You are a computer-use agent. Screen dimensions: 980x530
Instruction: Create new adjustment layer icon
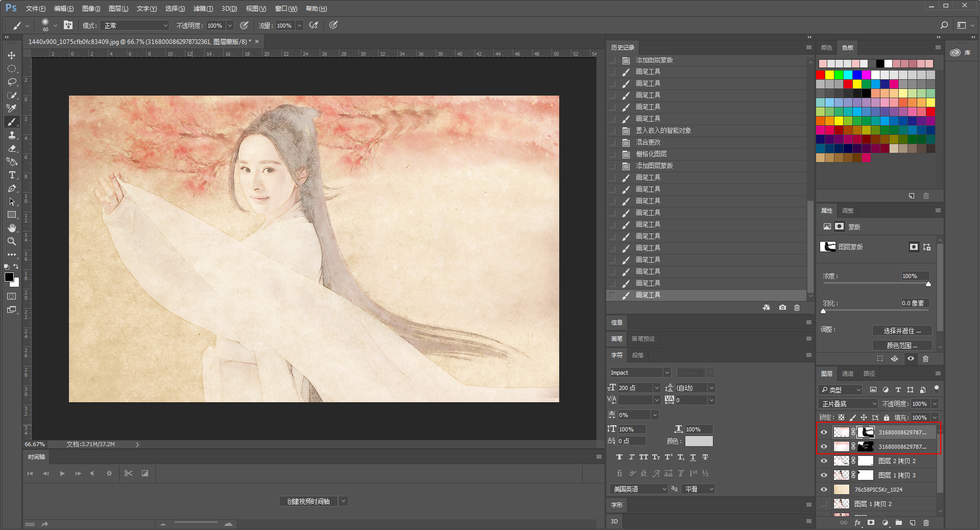[x=885, y=523]
